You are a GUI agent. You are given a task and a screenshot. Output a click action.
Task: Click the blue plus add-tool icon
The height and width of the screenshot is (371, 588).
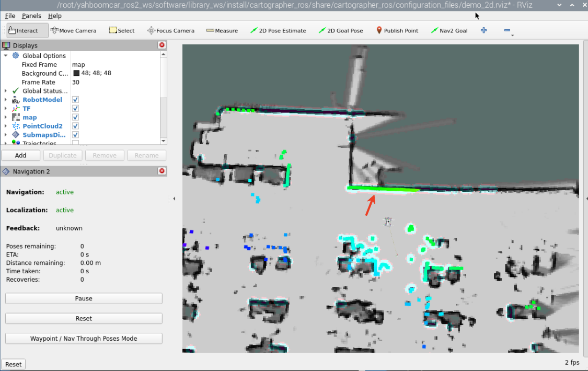click(483, 31)
